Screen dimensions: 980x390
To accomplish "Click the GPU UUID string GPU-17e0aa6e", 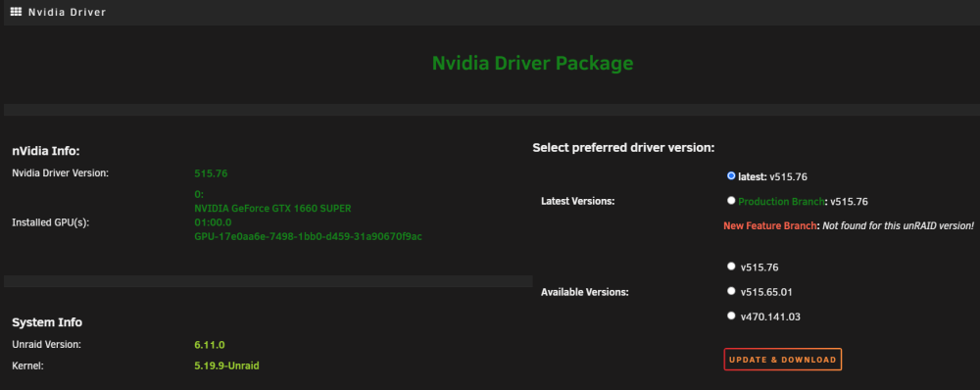I will pyautogui.click(x=308, y=237).
